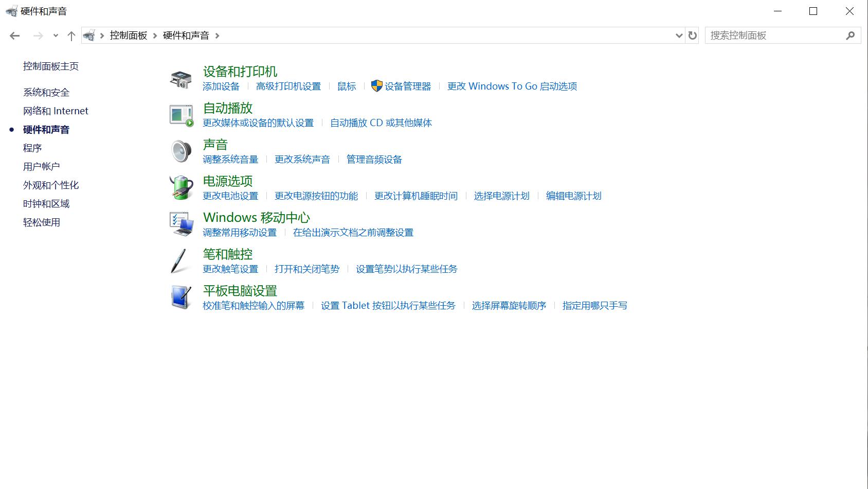Go back using the back arrow

15,36
